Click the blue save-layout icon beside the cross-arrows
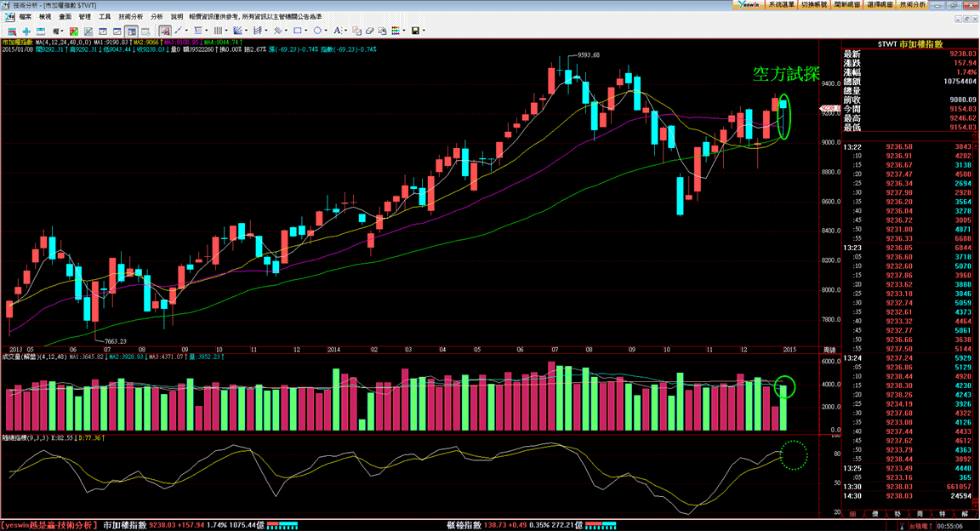The width and height of the screenshot is (980, 531). click(x=41, y=31)
